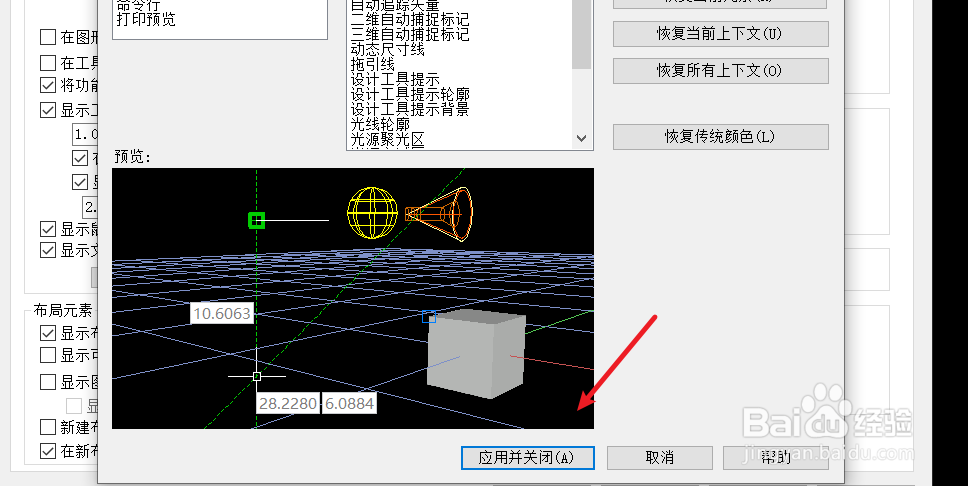Select 拖引线 in element list
Screen dimensions: 968x486
[x=373, y=64]
